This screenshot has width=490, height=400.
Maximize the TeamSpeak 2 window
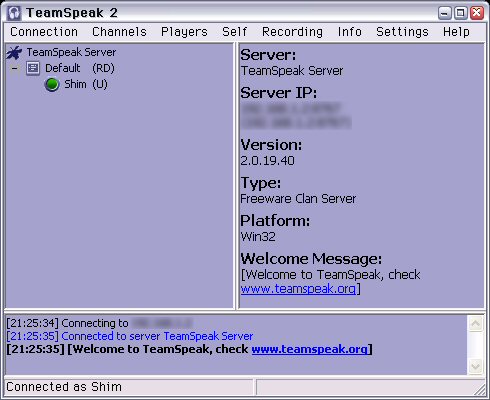click(461, 13)
